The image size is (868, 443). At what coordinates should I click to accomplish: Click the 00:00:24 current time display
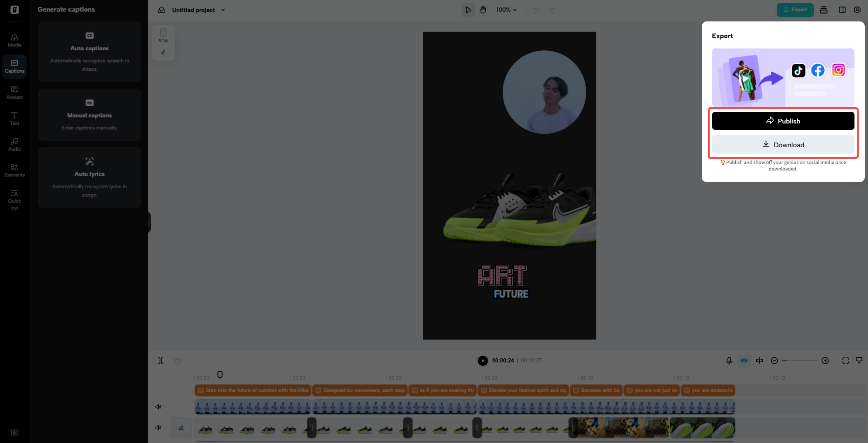(503, 361)
